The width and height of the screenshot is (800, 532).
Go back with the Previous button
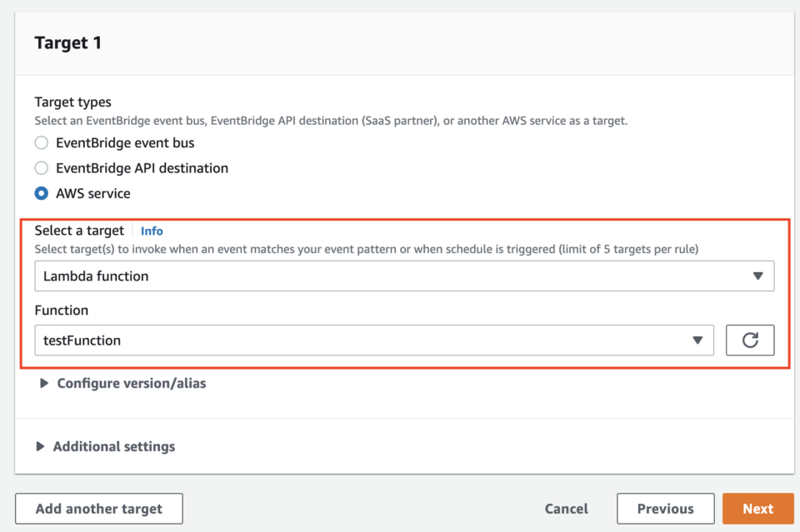click(x=665, y=508)
